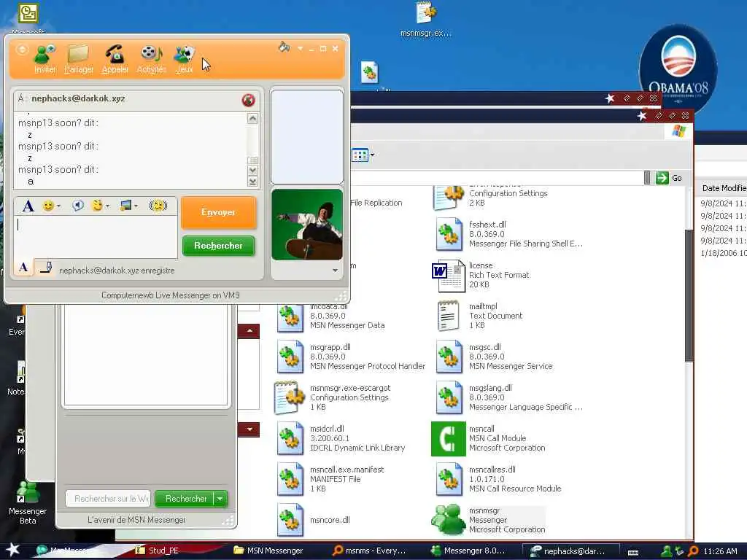
Task: Switch to msnms - Everything taskbar item
Action: pyautogui.click(x=369, y=551)
